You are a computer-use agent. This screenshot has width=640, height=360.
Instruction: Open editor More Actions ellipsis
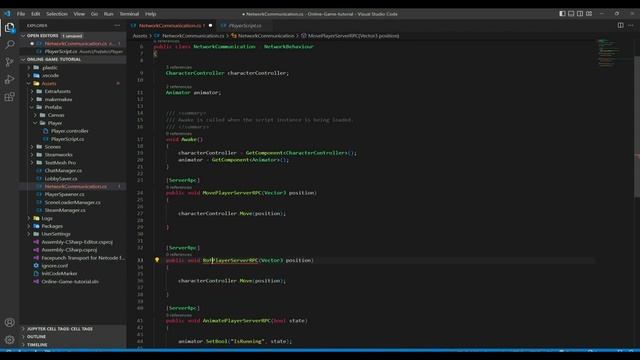(631, 25)
